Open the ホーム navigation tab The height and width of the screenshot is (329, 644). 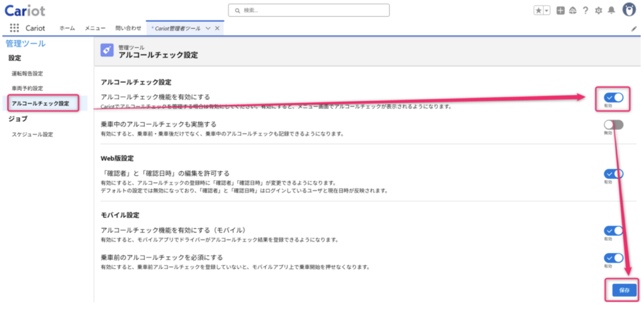click(x=67, y=28)
